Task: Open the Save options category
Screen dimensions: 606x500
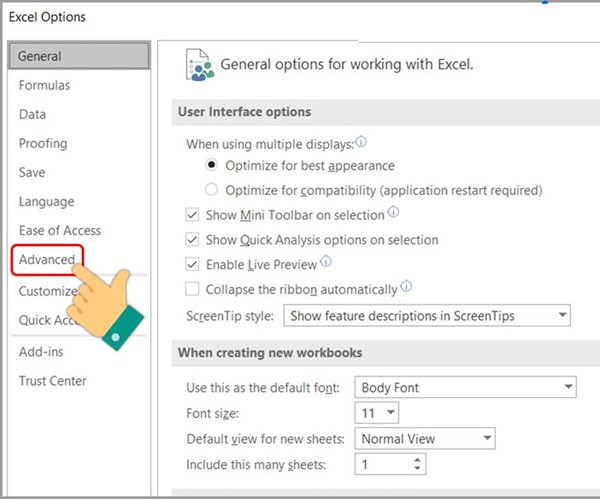Action: pyautogui.click(x=32, y=172)
